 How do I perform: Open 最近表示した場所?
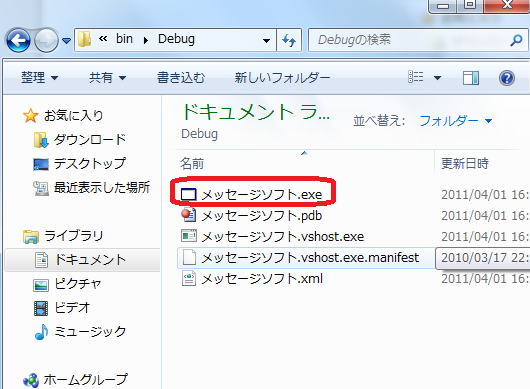[102, 187]
